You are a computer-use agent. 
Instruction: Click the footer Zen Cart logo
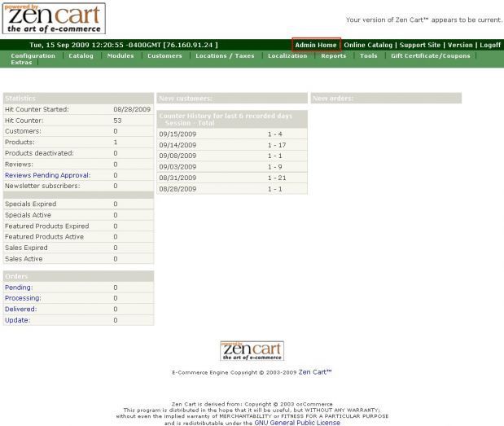tap(252, 351)
